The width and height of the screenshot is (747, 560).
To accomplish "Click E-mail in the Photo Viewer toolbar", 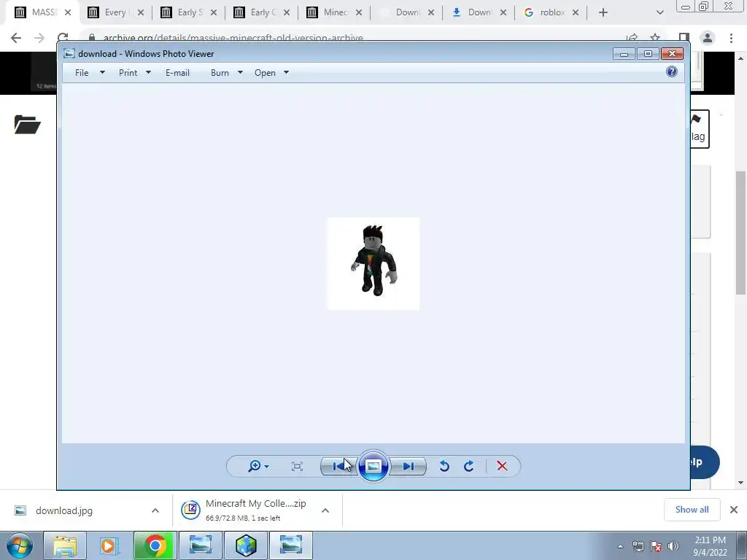I will (x=178, y=73).
